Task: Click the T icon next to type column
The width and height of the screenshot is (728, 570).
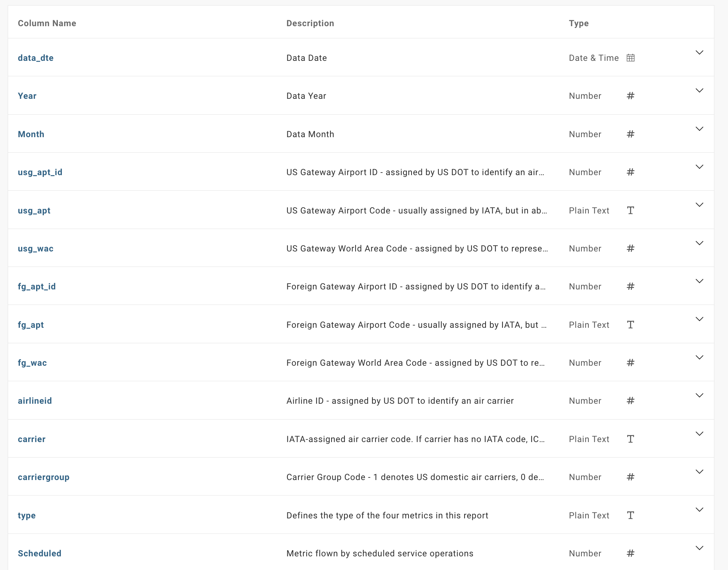Action: tap(630, 515)
